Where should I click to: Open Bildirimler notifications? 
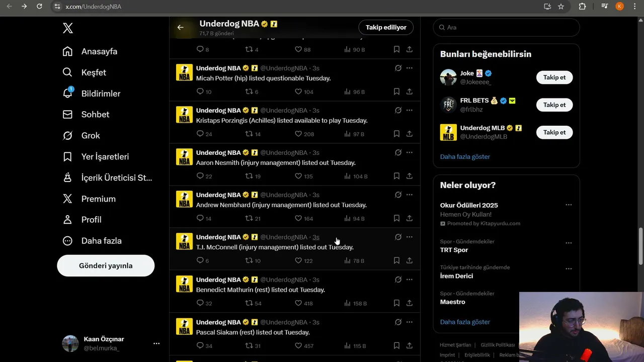92,94
